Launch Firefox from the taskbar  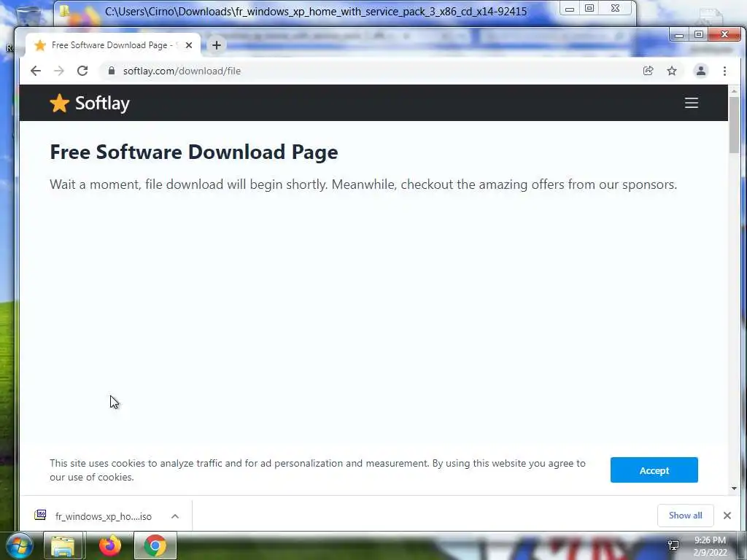110,545
